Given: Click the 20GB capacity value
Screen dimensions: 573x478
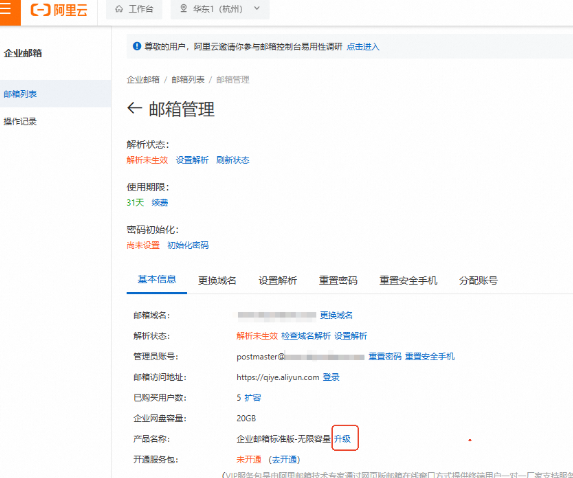Looking at the screenshot, I should pos(246,418).
